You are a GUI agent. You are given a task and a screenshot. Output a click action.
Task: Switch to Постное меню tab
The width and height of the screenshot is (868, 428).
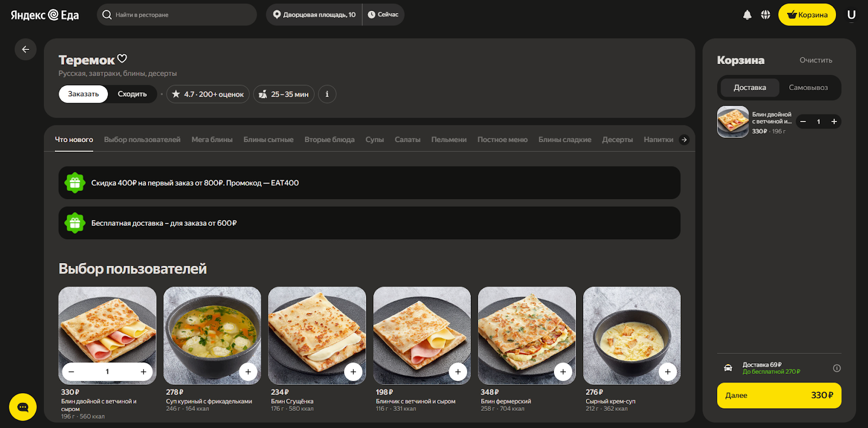pos(502,140)
